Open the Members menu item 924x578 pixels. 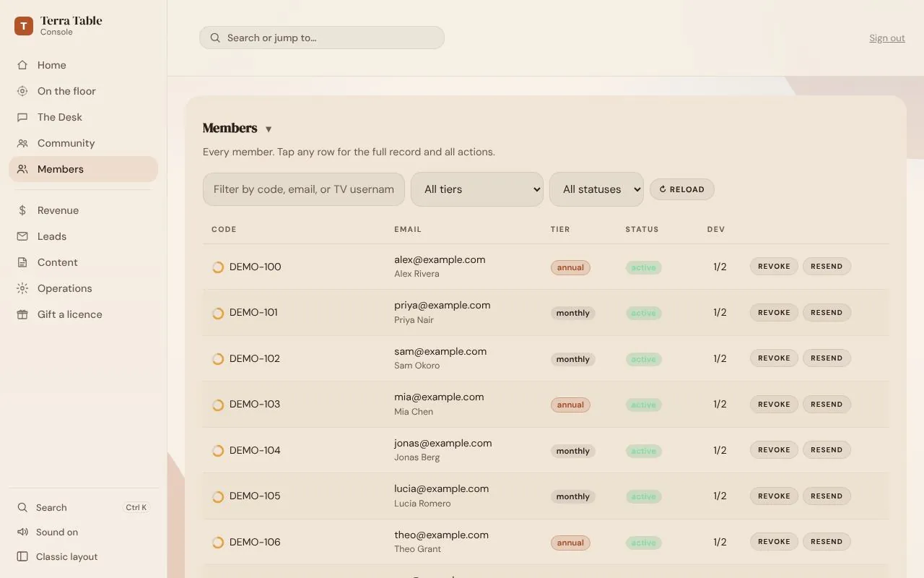(x=83, y=169)
